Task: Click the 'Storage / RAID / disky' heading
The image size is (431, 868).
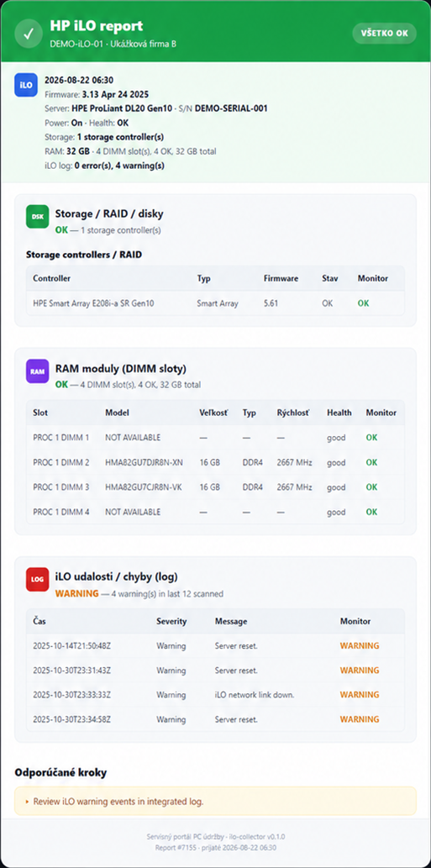Action: pos(109,213)
